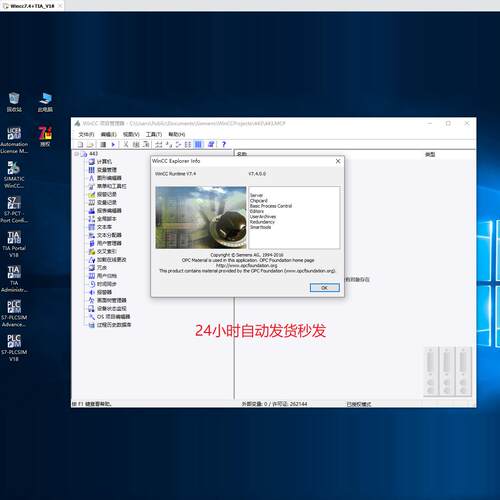Click the 类型 column header
This screenshot has width=500, height=500.
click(x=430, y=154)
